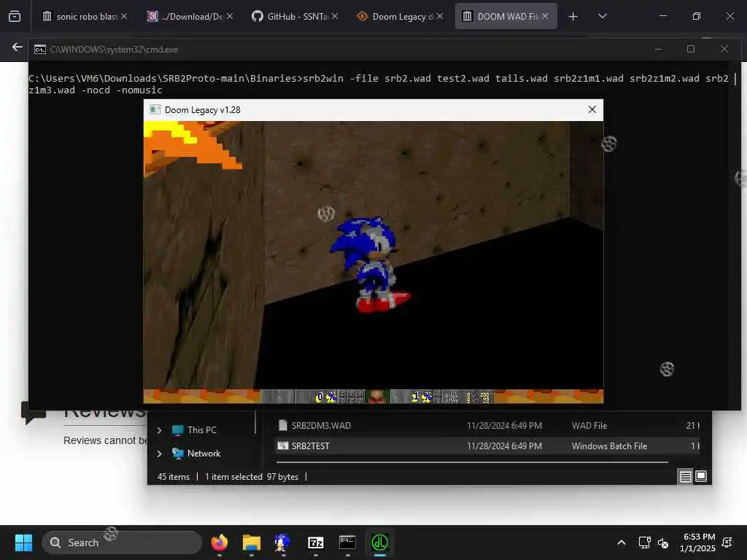Screen dimensions: 747x560
Task: Open the notifications bell icon
Action: 727,542
